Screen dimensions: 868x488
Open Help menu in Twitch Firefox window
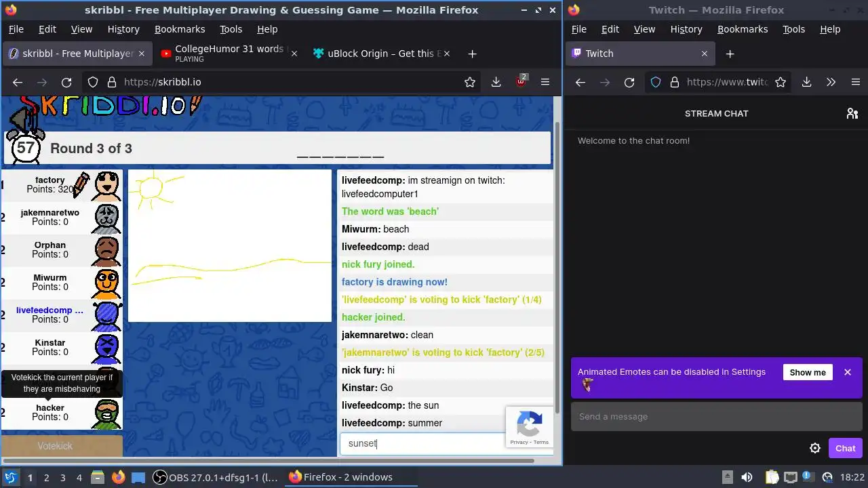[x=830, y=29]
